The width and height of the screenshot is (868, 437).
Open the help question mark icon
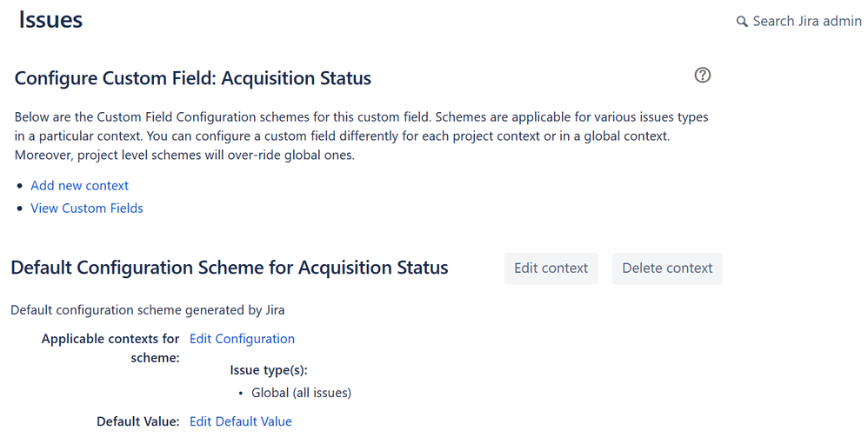[x=703, y=76]
